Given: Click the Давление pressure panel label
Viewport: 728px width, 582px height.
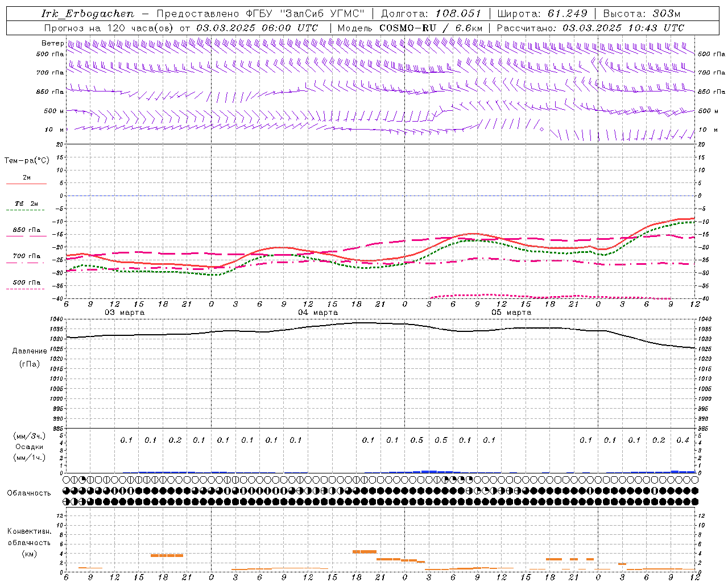Looking at the screenshot, I should click(x=30, y=351).
